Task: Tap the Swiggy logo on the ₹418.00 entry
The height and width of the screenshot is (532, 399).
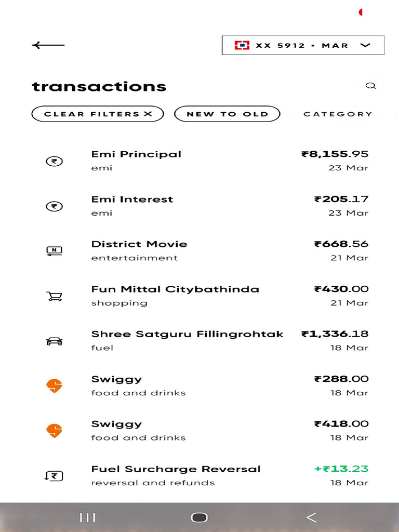Action: coord(54,431)
